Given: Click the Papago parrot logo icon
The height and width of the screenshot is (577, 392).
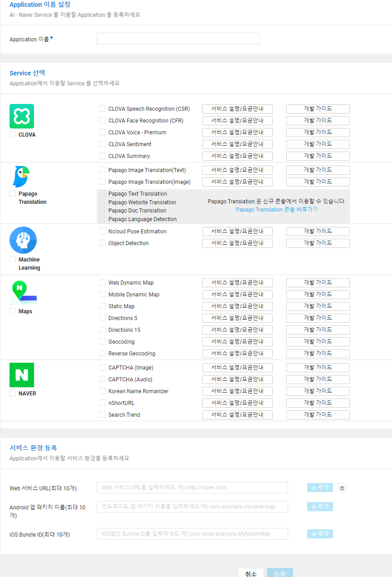Looking at the screenshot, I should coord(21,177).
